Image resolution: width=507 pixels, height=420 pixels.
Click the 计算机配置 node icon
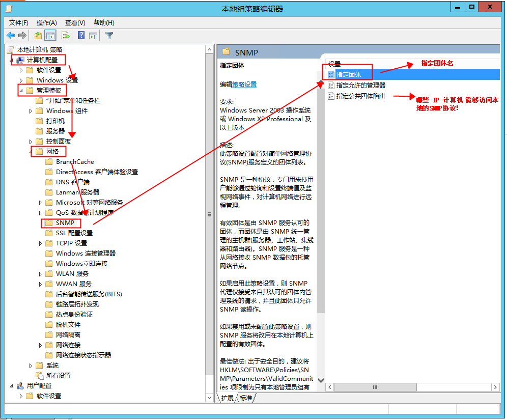tap(20, 60)
